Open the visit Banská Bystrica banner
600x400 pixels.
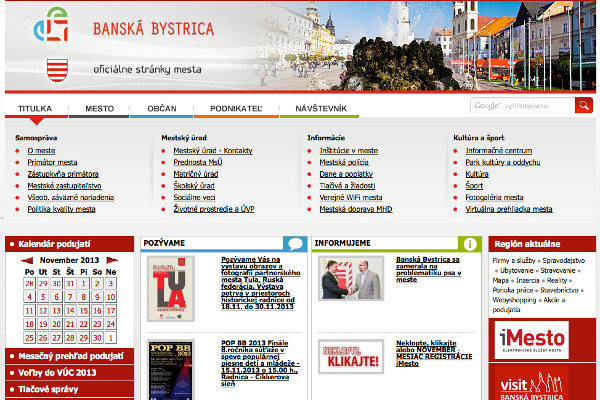click(532, 384)
